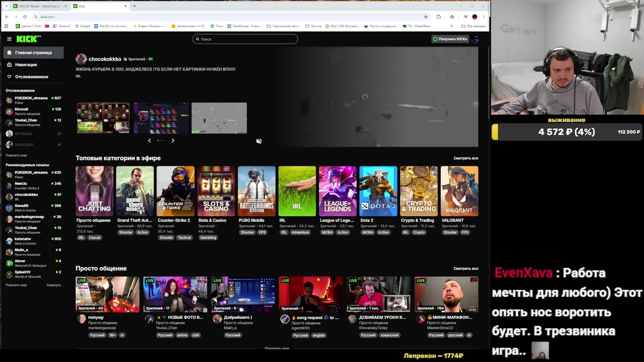
Task: Open Splash1V recommended channel
Action: (33, 274)
